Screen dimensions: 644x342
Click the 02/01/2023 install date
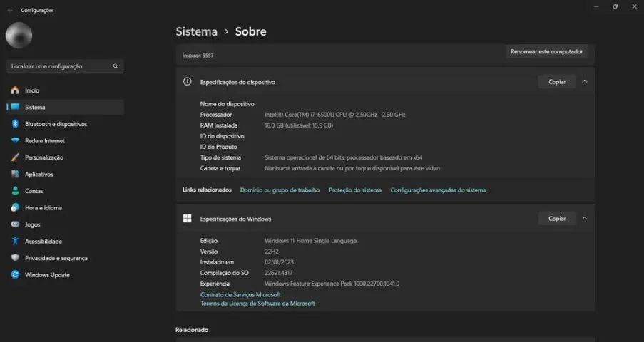click(x=279, y=262)
